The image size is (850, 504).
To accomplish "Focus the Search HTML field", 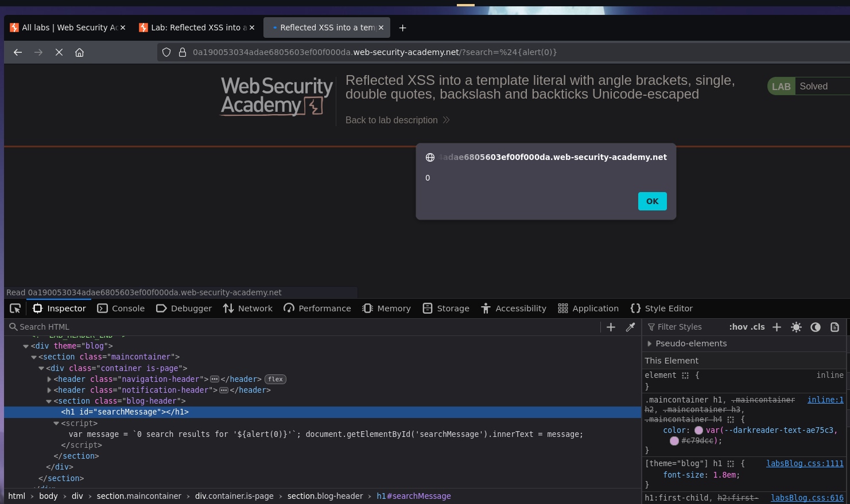I will tap(303, 327).
